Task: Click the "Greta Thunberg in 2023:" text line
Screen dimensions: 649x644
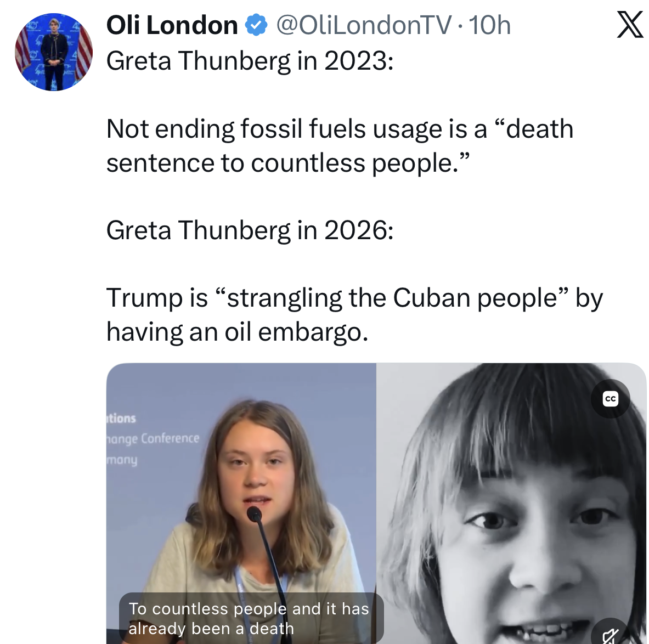Action: point(250,61)
